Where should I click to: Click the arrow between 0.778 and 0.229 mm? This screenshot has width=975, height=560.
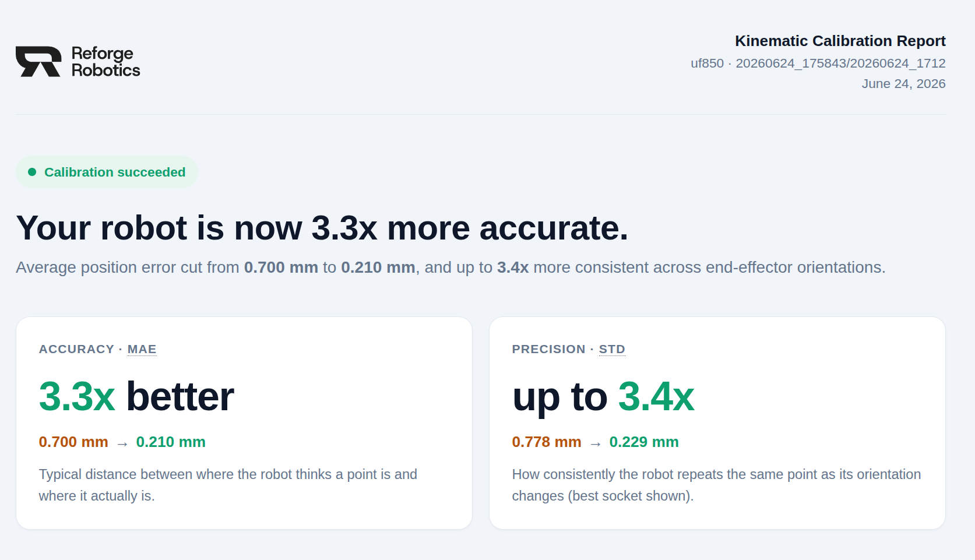(596, 444)
